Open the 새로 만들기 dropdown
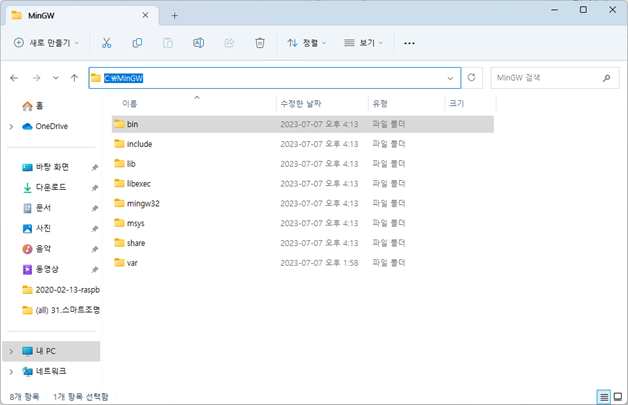This screenshot has height=405, width=628. point(46,43)
